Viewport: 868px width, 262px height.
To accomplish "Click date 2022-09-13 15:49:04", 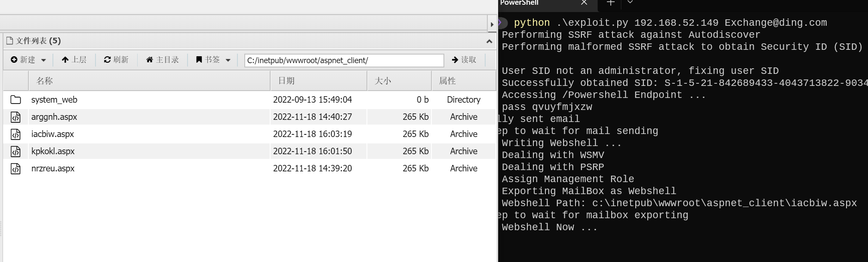I will [x=312, y=100].
